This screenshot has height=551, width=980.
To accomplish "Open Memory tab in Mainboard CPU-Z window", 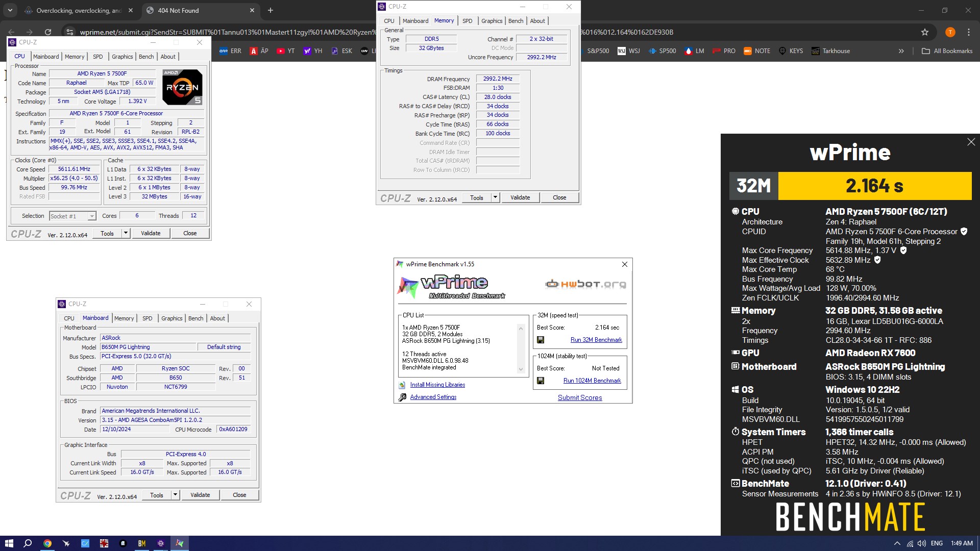I will (124, 318).
